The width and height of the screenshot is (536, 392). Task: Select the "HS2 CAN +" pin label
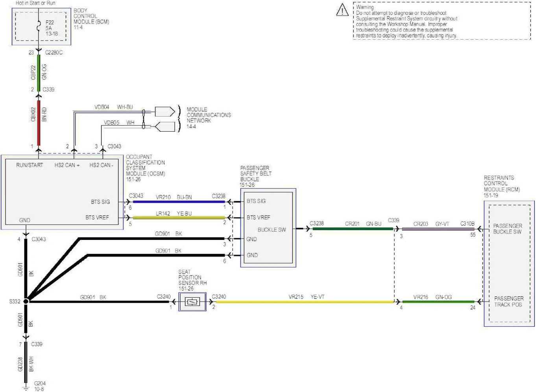67,165
